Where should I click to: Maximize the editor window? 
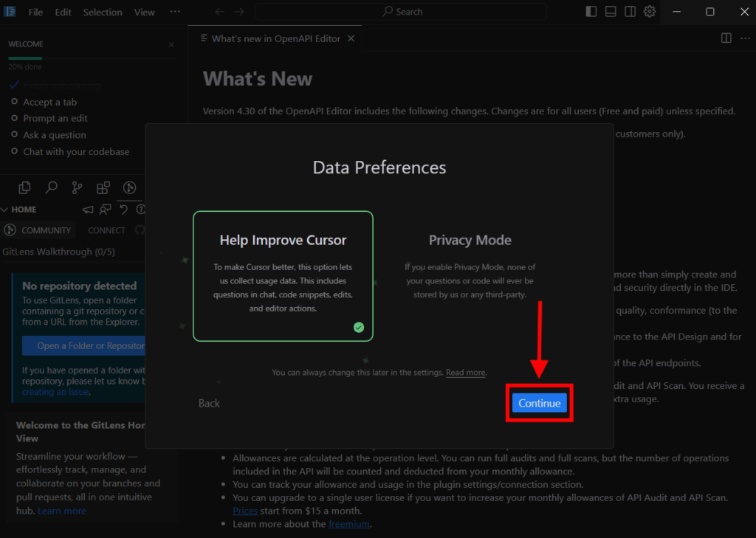[710, 12]
